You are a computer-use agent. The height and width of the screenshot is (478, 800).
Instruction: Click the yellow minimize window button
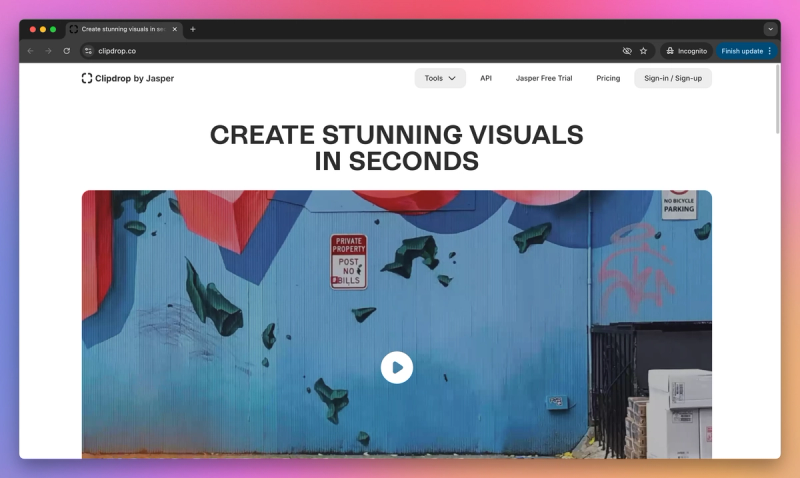[x=43, y=30]
